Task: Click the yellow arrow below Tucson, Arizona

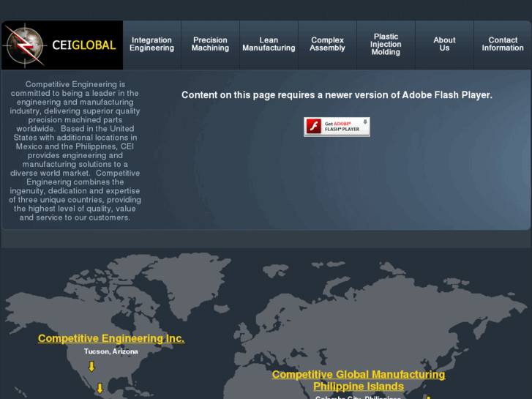Action: coord(91,366)
